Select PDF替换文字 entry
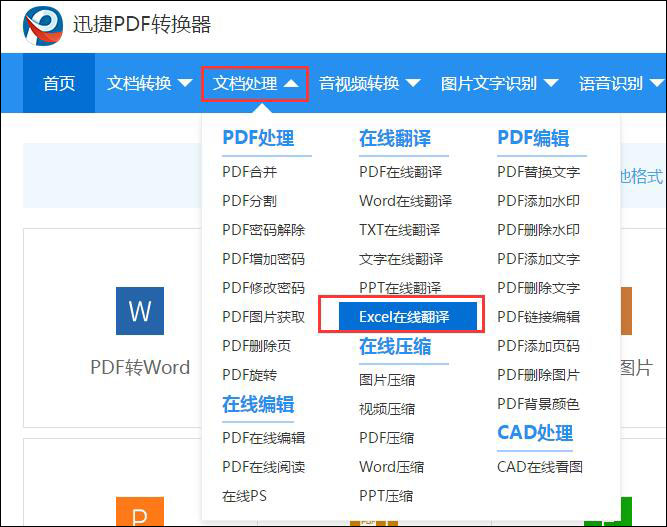This screenshot has width=667, height=527. click(x=539, y=172)
